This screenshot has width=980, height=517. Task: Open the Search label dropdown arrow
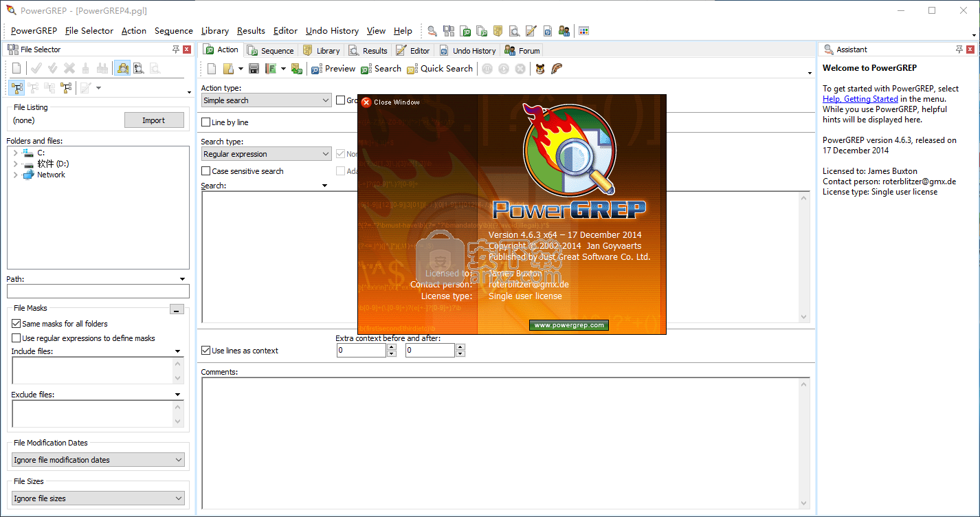pyautogui.click(x=324, y=186)
